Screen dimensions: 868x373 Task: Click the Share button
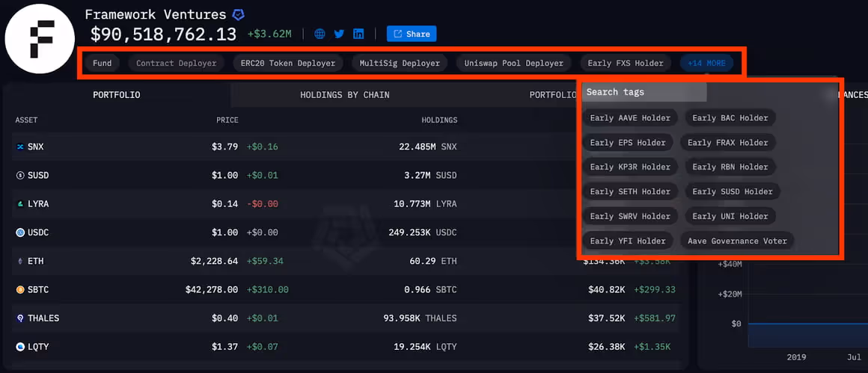click(x=412, y=34)
